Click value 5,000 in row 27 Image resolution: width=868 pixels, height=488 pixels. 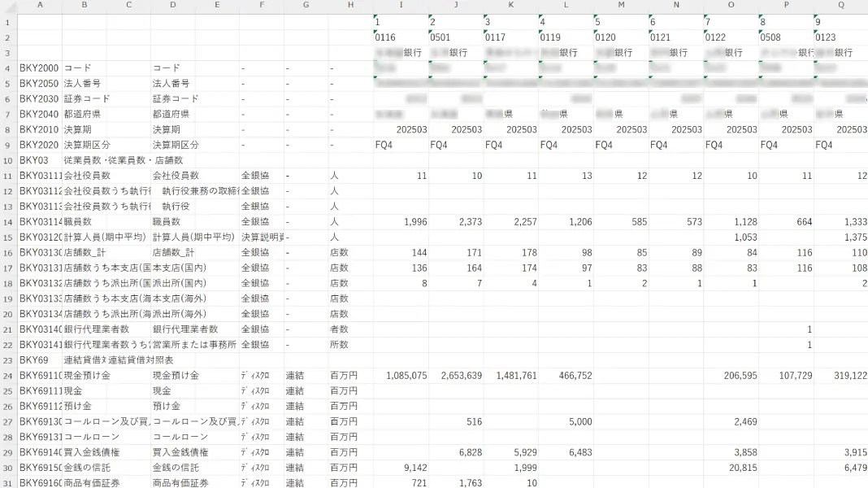[580, 421]
